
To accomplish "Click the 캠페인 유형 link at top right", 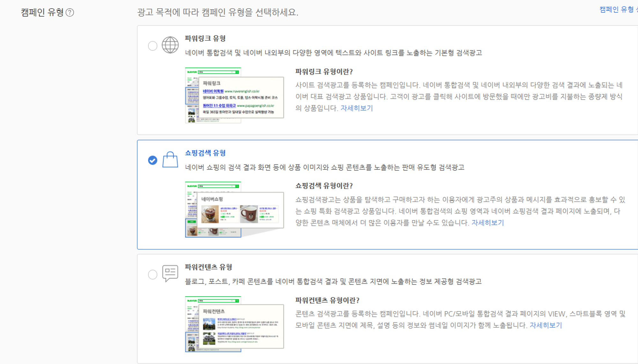I will 619,10.
